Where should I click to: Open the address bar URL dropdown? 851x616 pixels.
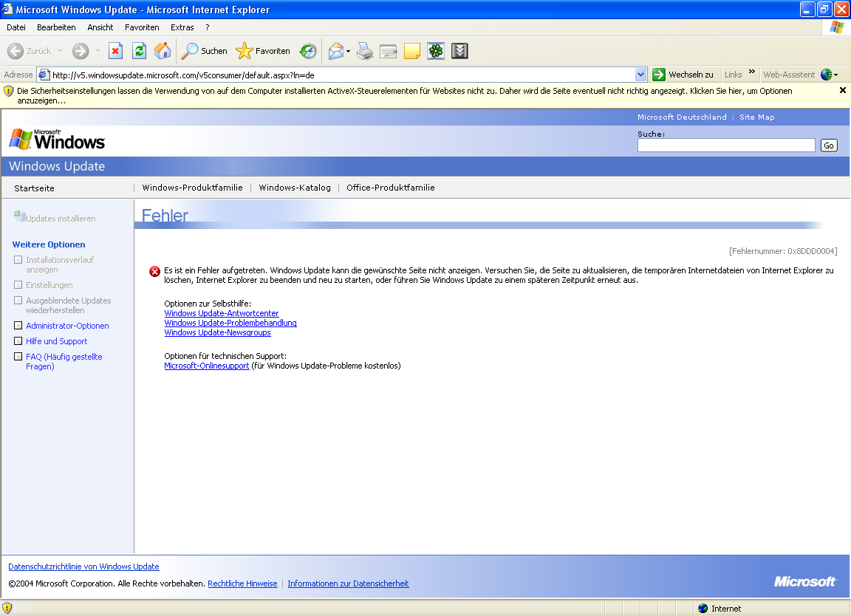[x=640, y=75]
